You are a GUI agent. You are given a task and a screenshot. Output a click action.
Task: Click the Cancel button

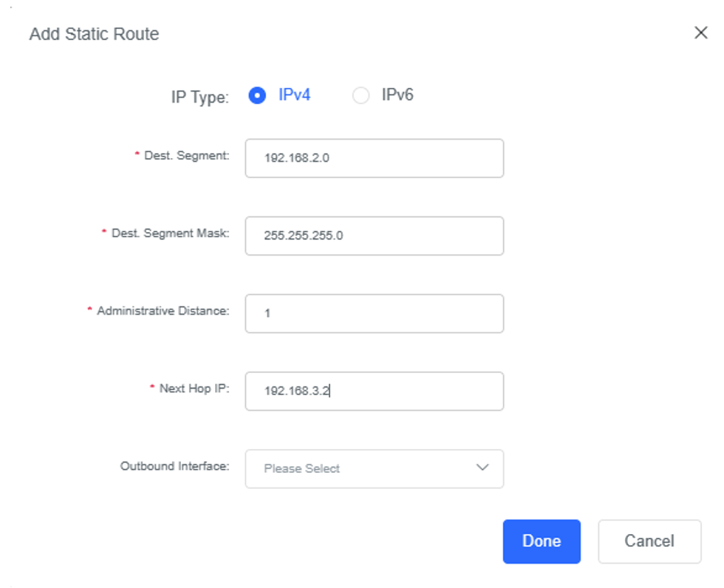point(649,541)
